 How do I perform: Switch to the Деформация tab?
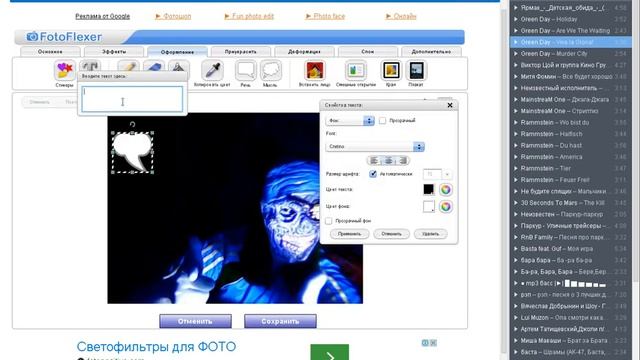(304, 52)
